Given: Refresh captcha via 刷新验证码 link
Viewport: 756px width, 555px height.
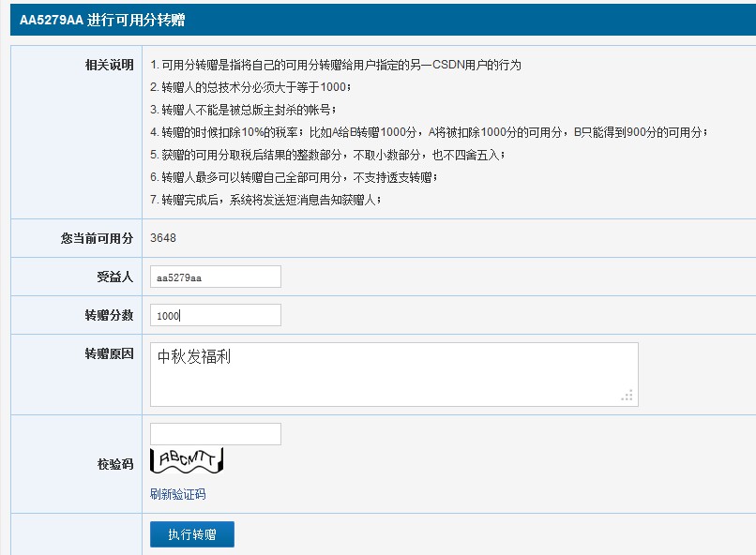Looking at the screenshot, I should [178, 494].
